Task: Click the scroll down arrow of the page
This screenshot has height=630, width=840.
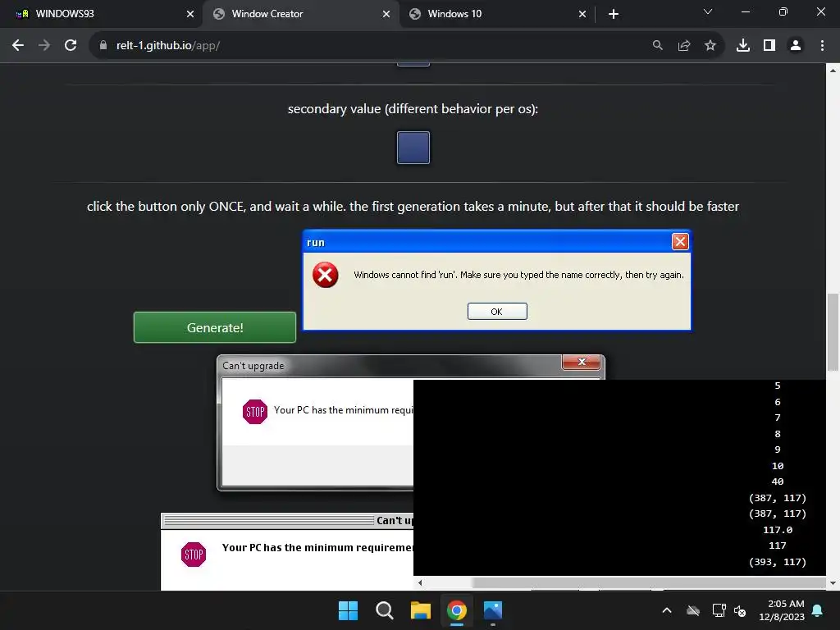Action: pos(833,583)
